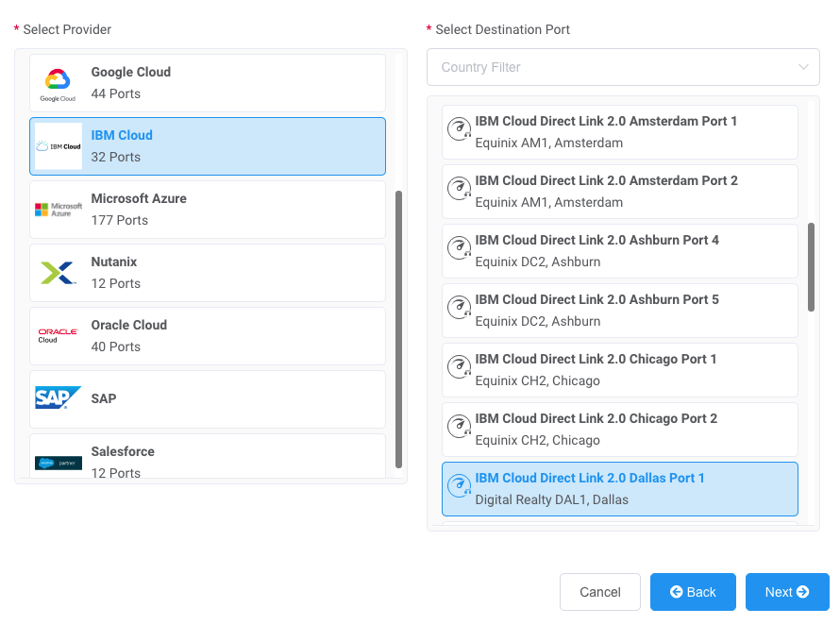Viewport: 840px width, 625px height.
Task: Go Back to the previous step
Action: click(x=693, y=592)
